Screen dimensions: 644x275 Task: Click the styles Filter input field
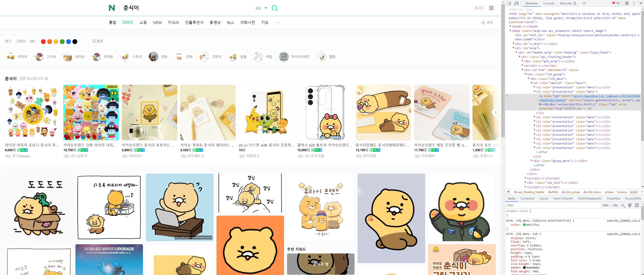point(550,205)
